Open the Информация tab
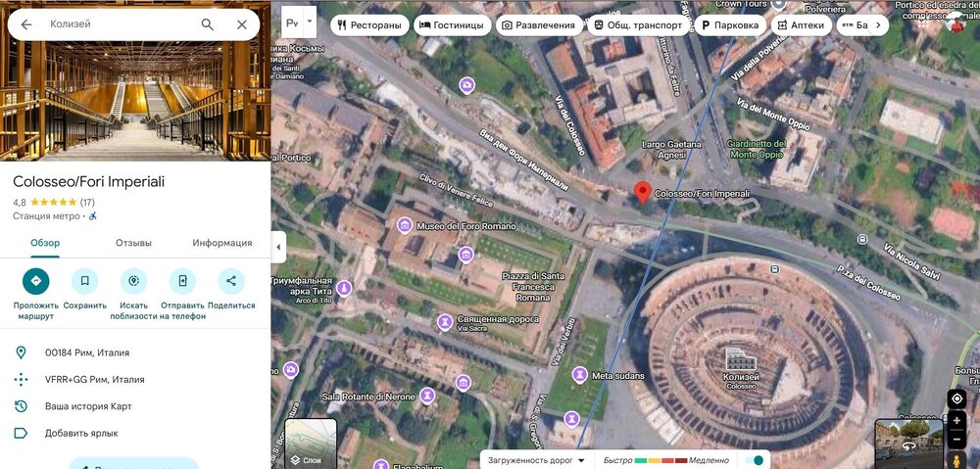 [x=221, y=243]
